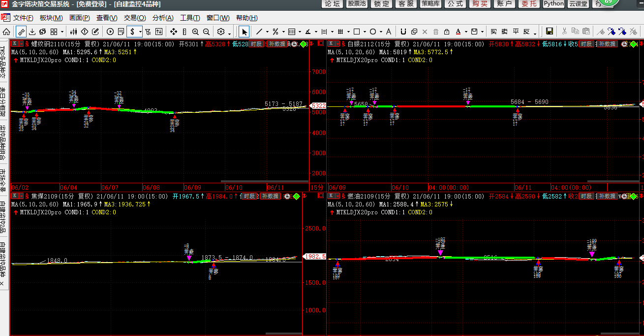Open the 板块(M) menu

tap(51, 18)
